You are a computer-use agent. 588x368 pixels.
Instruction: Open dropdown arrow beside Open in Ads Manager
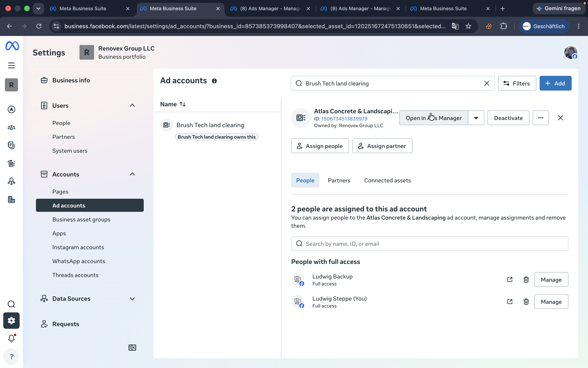pyautogui.click(x=476, y=118)
